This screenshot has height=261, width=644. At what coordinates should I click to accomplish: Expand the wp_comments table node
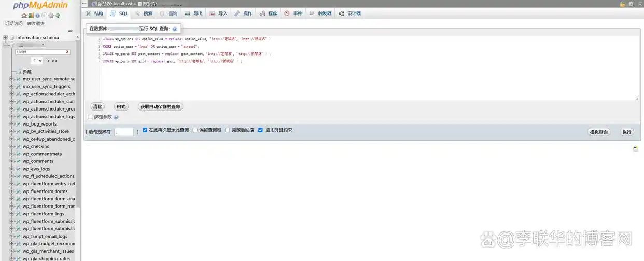(x=12, y=161)
